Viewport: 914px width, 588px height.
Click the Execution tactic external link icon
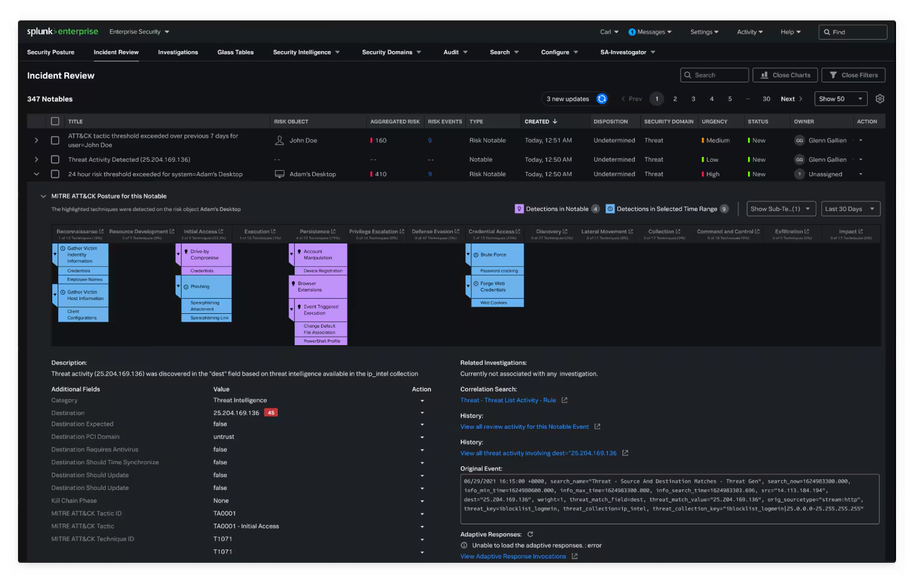[273, 231]
